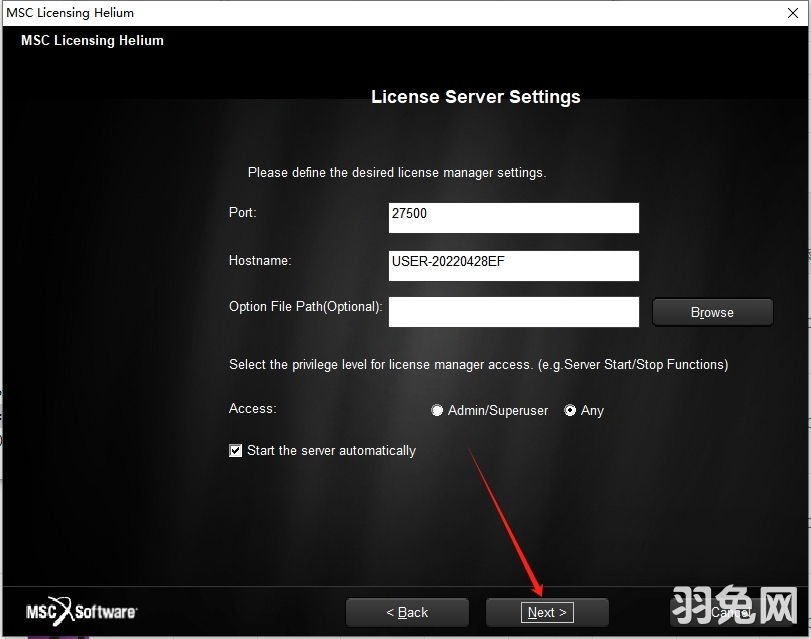Click the Hostname label
This screenshot has width=811, height=639.
tap(260, 260)
